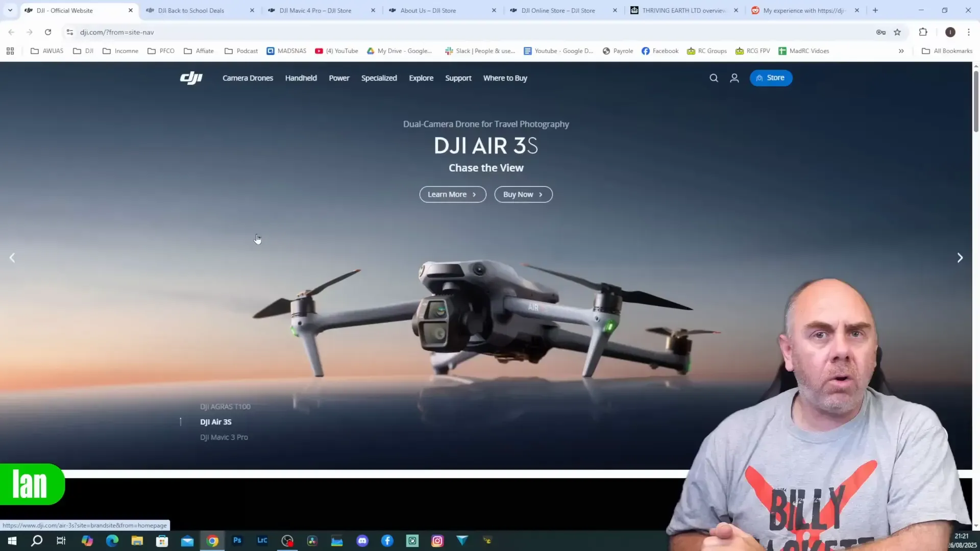Screen dimensions: 980x551
Task: Open the Windows Start menu
Action: (12, 541)
